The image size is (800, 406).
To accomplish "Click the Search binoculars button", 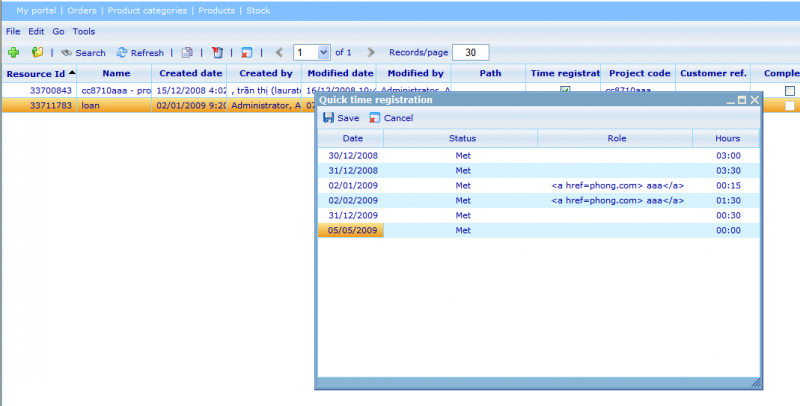I will tap(82, 52).
